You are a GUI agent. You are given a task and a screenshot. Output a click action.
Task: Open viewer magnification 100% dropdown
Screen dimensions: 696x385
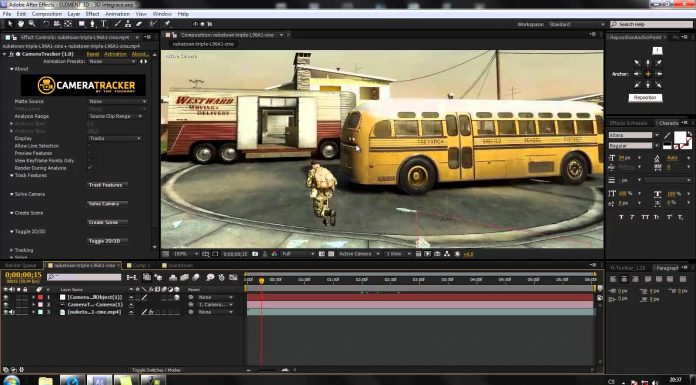pyautogui.click(x=186, y=254)
